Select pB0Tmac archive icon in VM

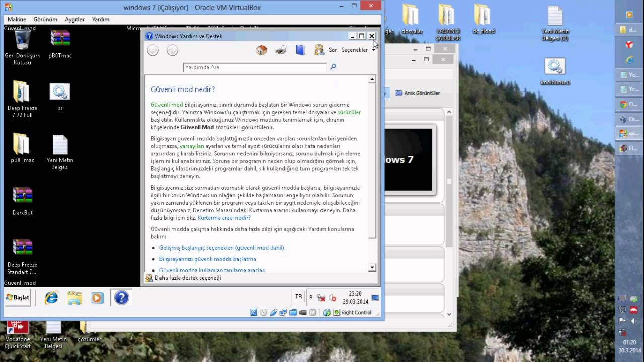tap(60, 44)
